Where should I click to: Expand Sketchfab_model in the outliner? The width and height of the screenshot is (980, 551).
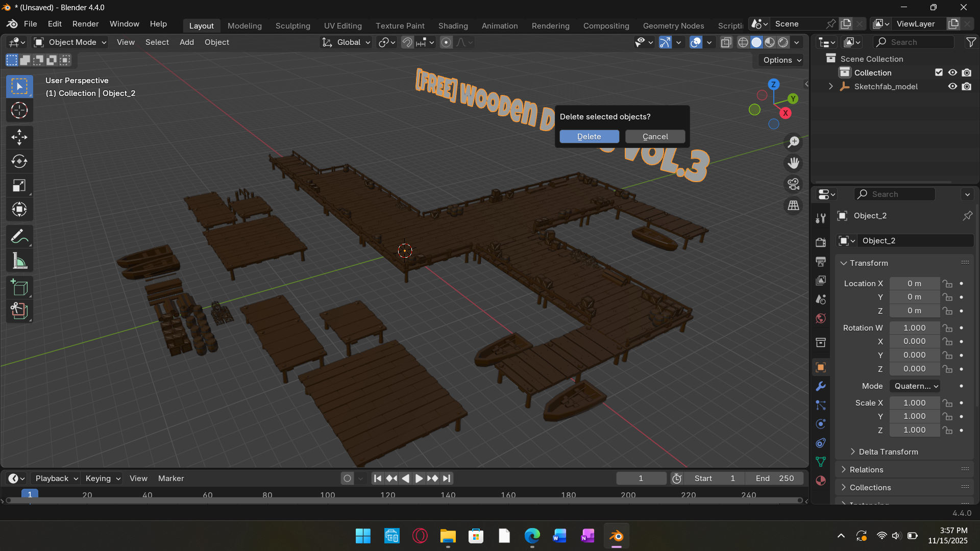coord(830,86)
